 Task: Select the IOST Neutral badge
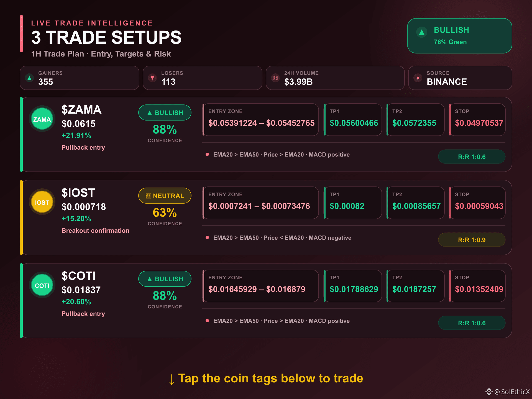pos(165,196)
